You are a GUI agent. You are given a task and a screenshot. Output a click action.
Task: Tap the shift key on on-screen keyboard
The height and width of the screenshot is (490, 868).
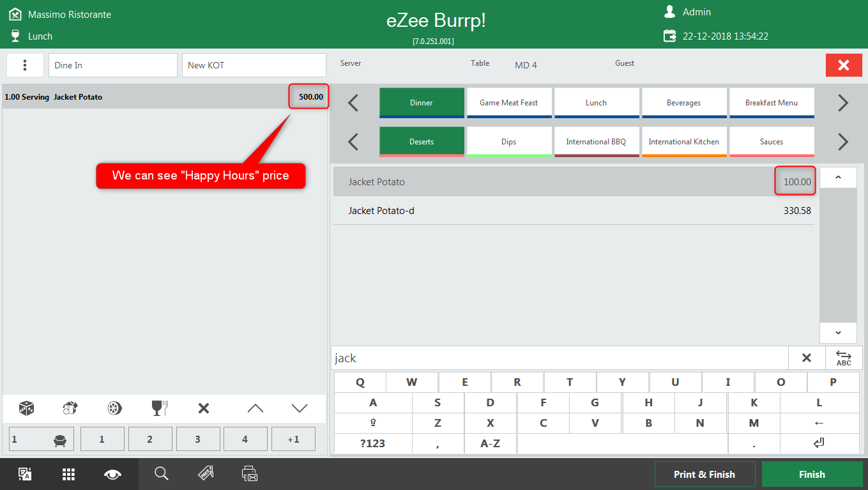(373, 423)
